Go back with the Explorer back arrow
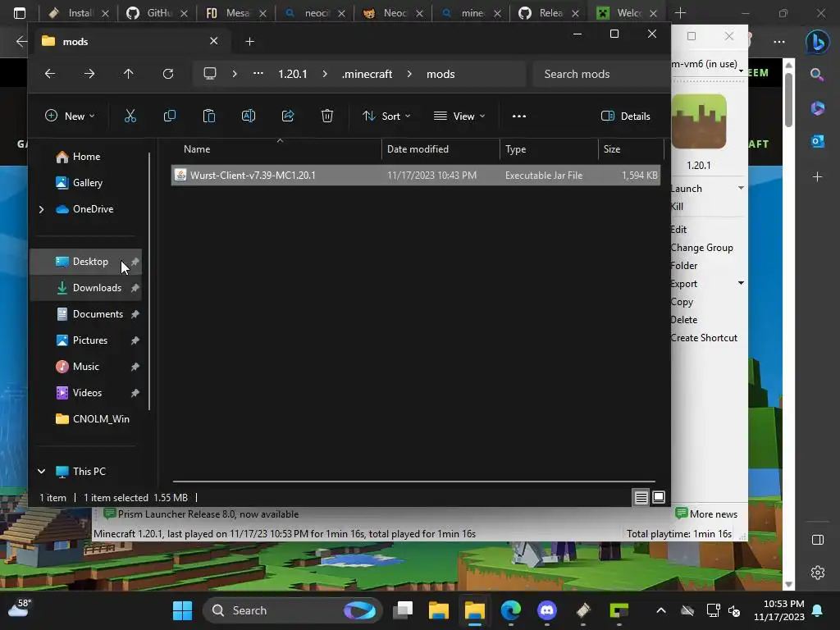This screenshot has height=630, width=840. (x=50, y=74)
